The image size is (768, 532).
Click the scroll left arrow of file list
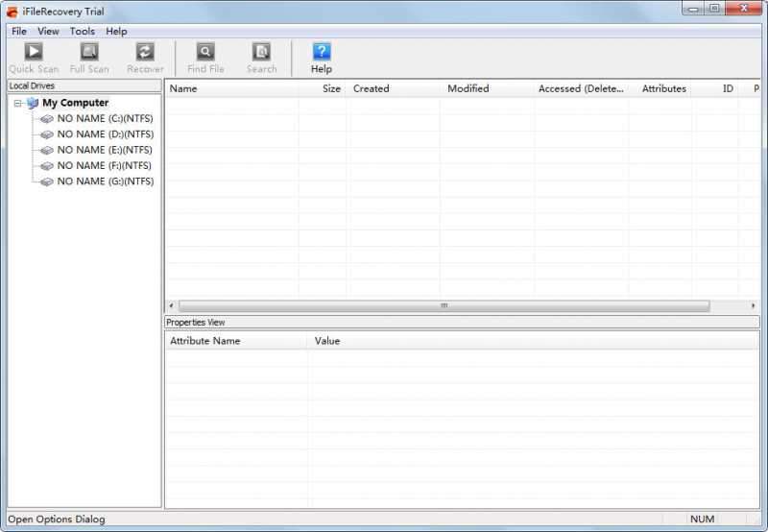pos(171,305)
